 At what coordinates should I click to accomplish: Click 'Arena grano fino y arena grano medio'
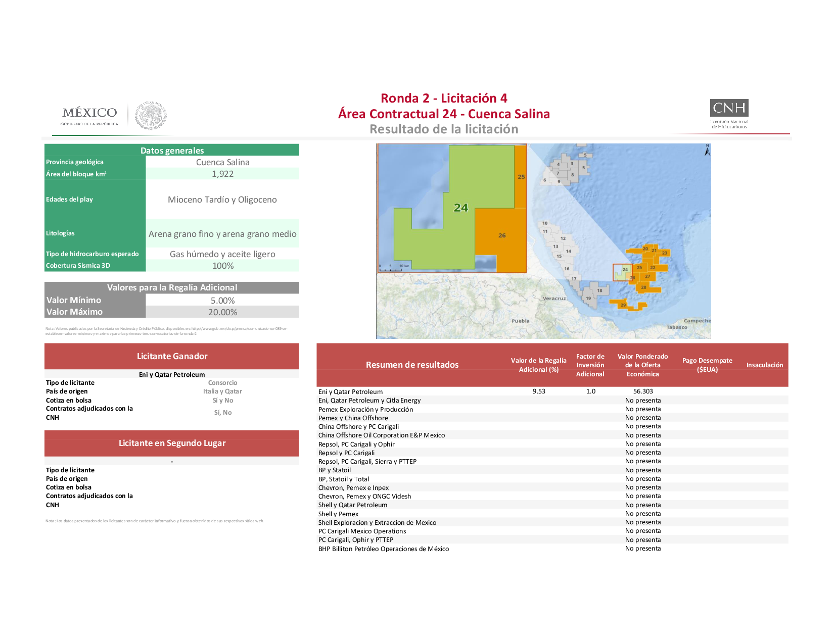point(222,234)
